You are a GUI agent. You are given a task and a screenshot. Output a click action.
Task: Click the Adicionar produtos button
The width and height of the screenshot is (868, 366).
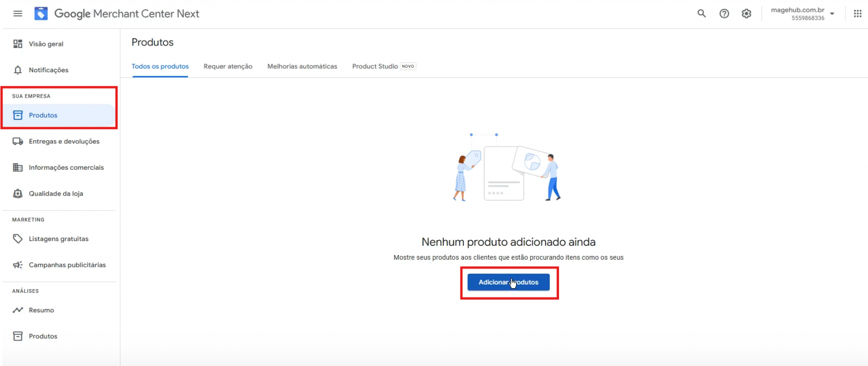[x=508, y=282]
